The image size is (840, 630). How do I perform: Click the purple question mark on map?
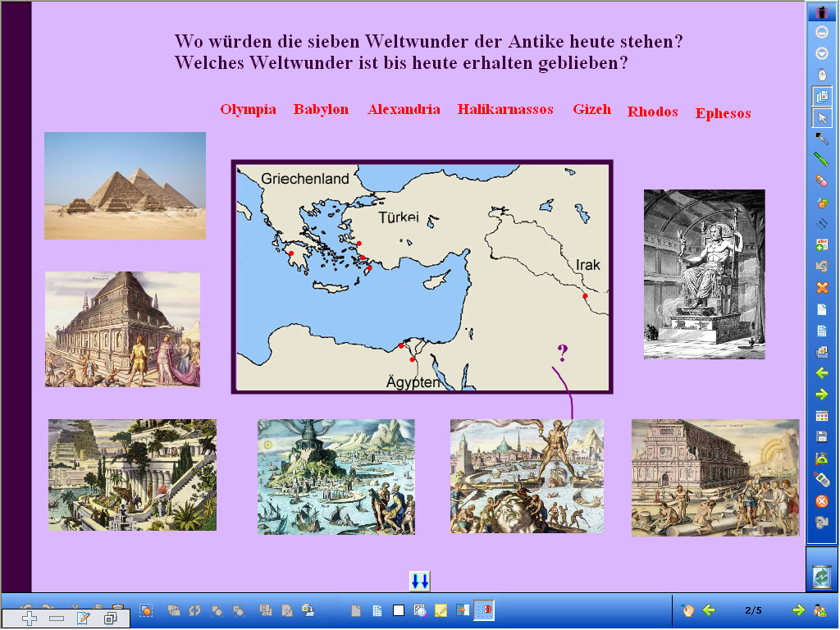[562, 353]
